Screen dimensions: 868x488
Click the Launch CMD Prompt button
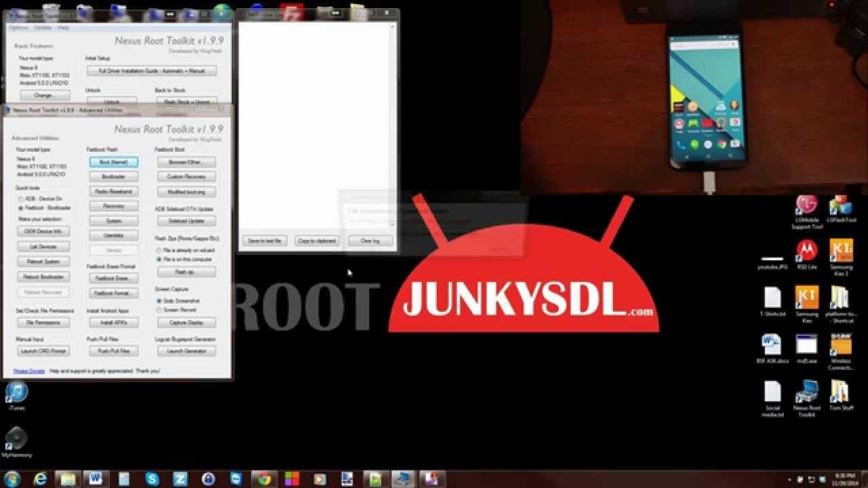43,351
